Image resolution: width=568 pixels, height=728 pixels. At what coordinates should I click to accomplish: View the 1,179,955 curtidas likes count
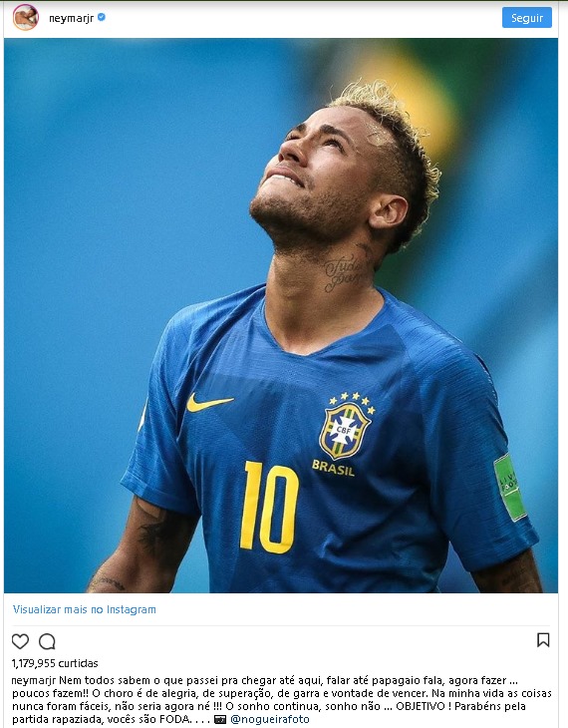coord(55,663)
